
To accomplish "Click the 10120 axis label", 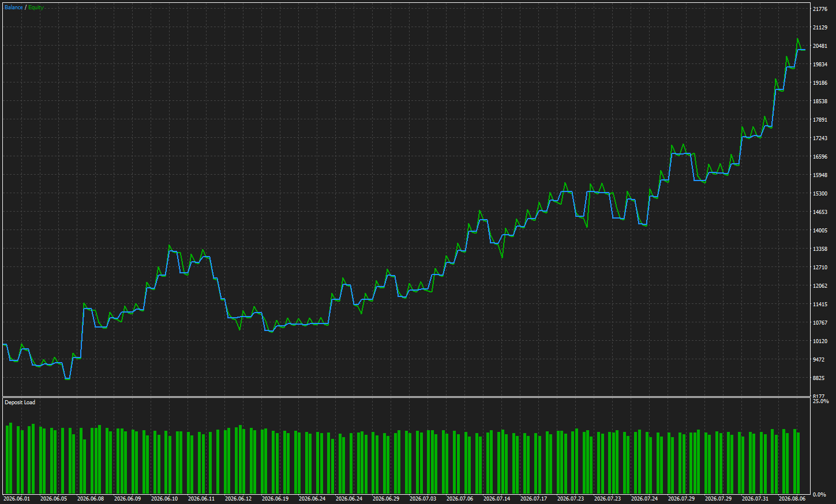I will pos(820,341).
